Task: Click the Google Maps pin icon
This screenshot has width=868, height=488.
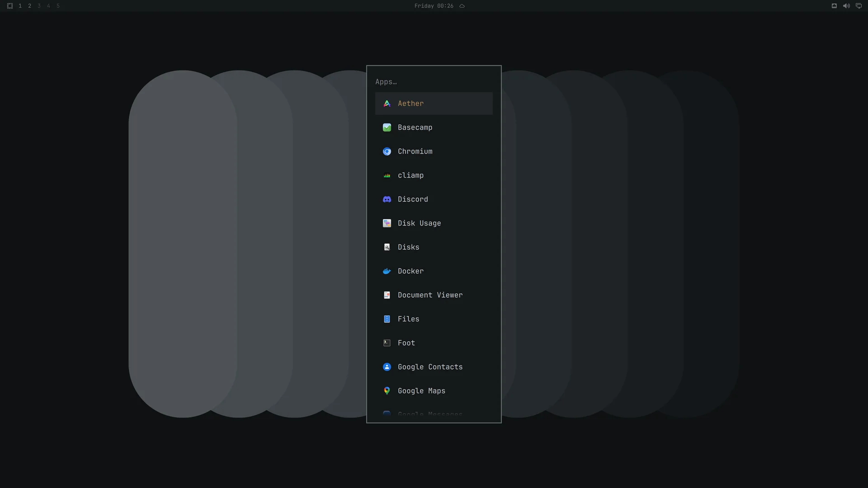Action: (x=387, y=391)
